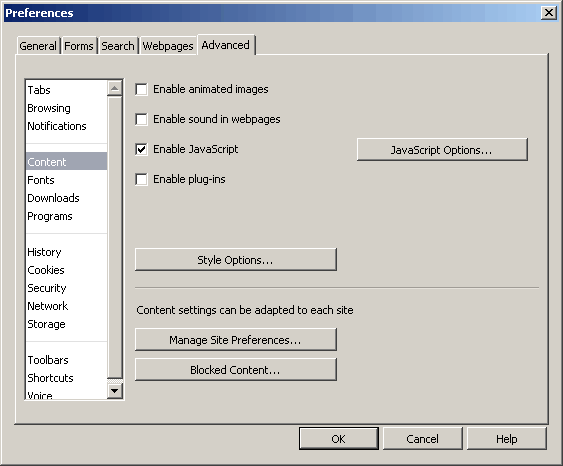This screenshot has height=466, width=563.
Task: Choose the Security category
Action: coord(47,288)
